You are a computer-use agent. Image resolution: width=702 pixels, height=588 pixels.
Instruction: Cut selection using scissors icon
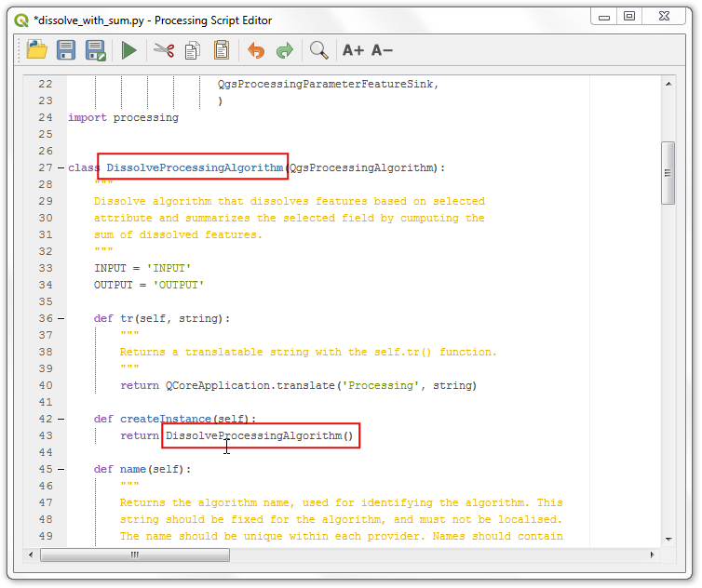click(164, 50)
